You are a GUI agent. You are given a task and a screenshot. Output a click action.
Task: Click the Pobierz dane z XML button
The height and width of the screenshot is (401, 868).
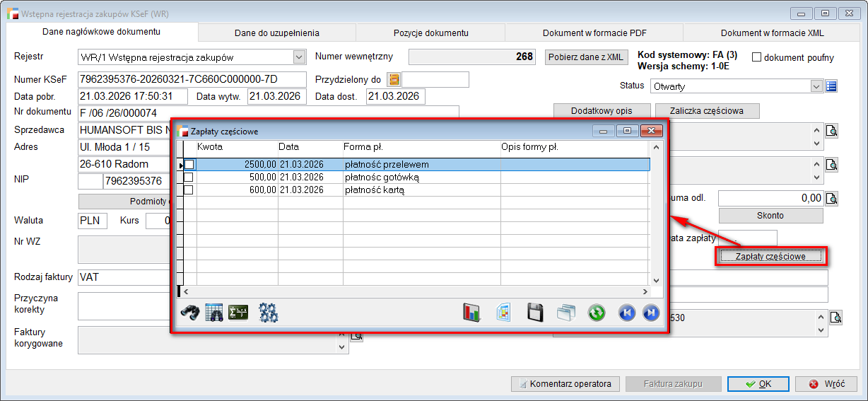586,57
